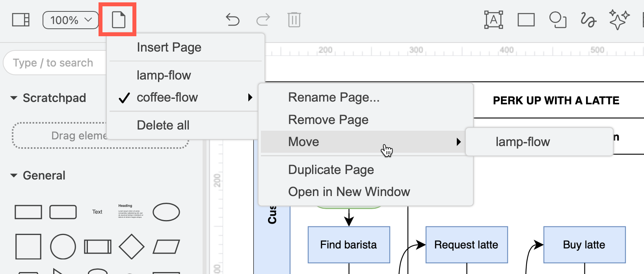Screen dimensions: 644x274
Task: Select the Rectangle tool icon
Action: (x=526, y=20)
